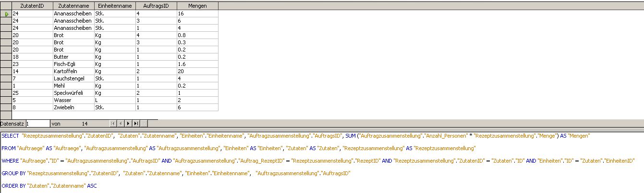Jump to the last record
This screenshot has height=193, width=644.
136,124
